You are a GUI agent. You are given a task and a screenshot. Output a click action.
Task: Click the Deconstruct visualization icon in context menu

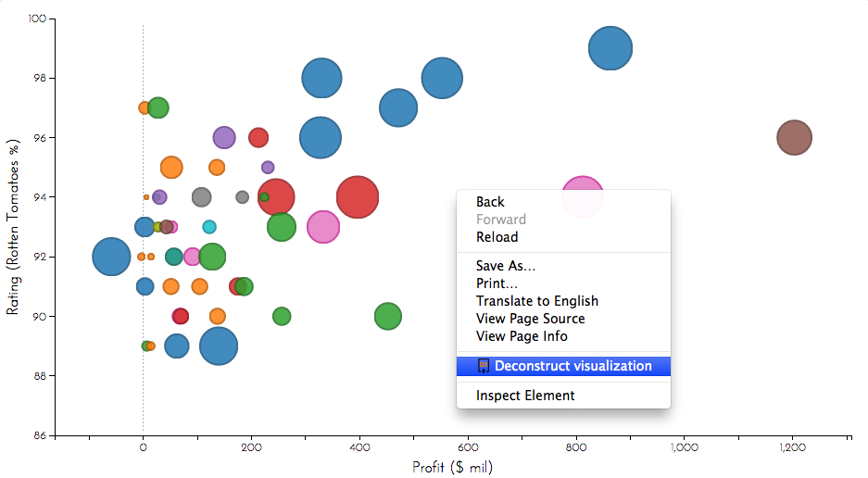(483, 366)
